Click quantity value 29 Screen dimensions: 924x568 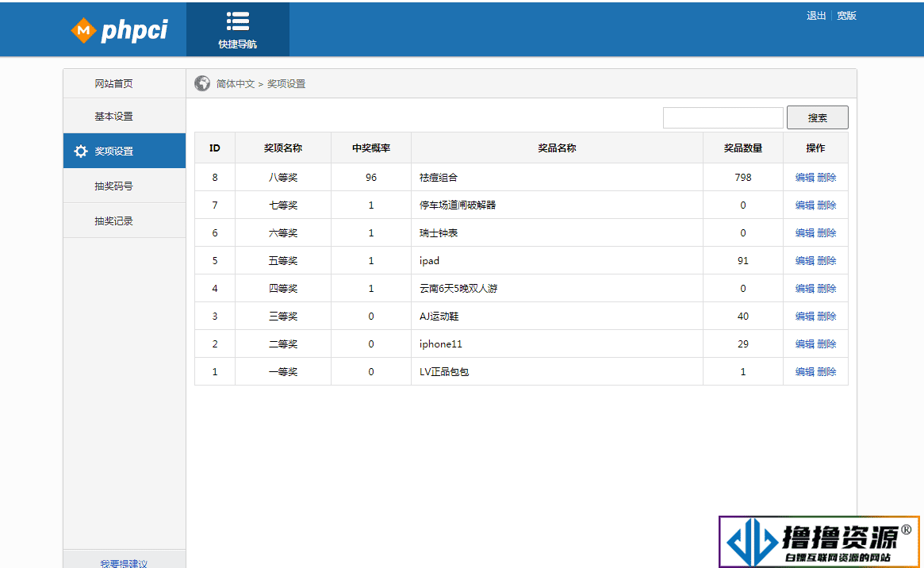743,344
